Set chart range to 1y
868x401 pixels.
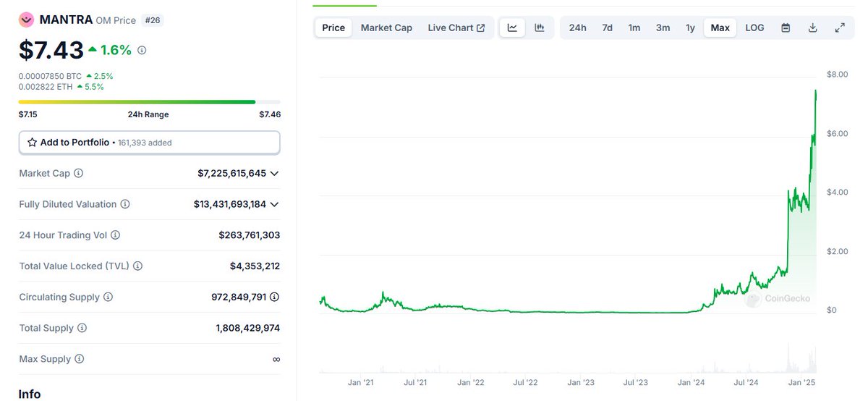point(690,28)
